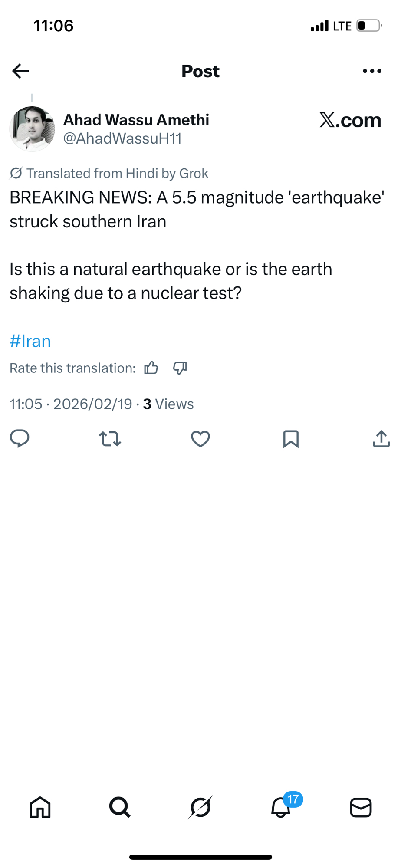Repost this post using retweet icon
The height and width of the screenshot is (868, 401).
[x=110, y=439]
